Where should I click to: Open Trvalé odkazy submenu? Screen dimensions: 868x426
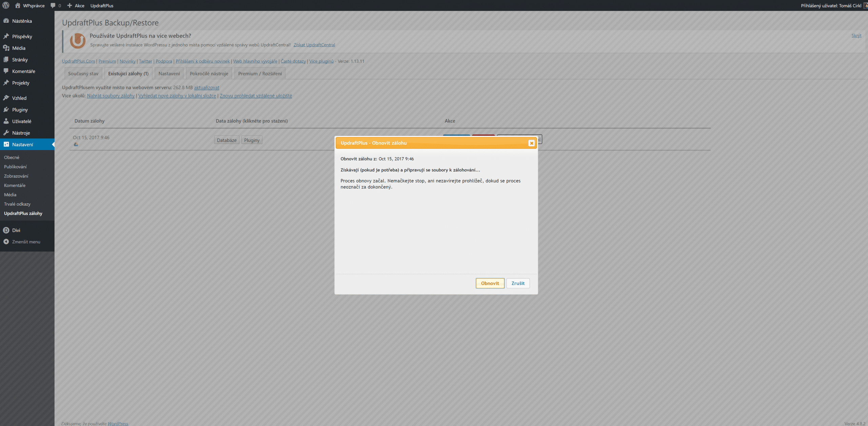(x=17, y=204)
